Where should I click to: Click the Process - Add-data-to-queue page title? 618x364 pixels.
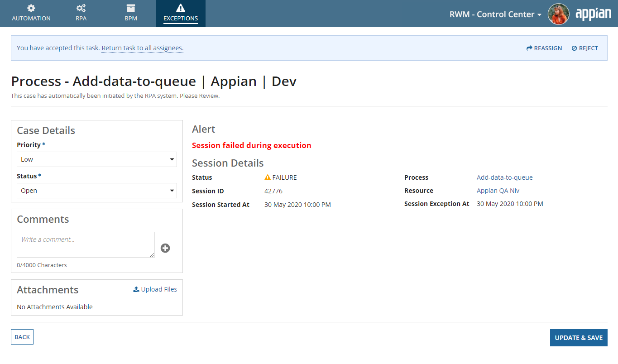tap(154, 81)
